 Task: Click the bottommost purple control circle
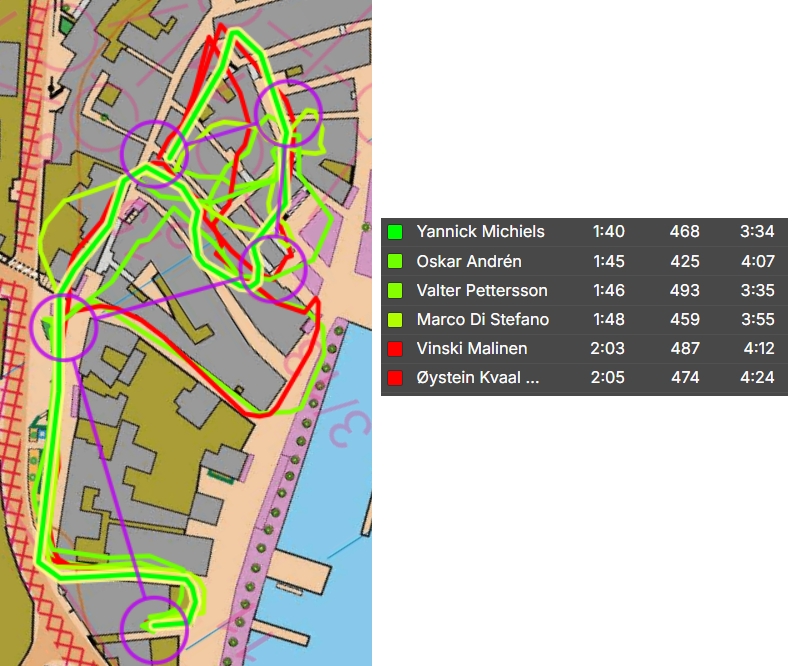point(154,629)
